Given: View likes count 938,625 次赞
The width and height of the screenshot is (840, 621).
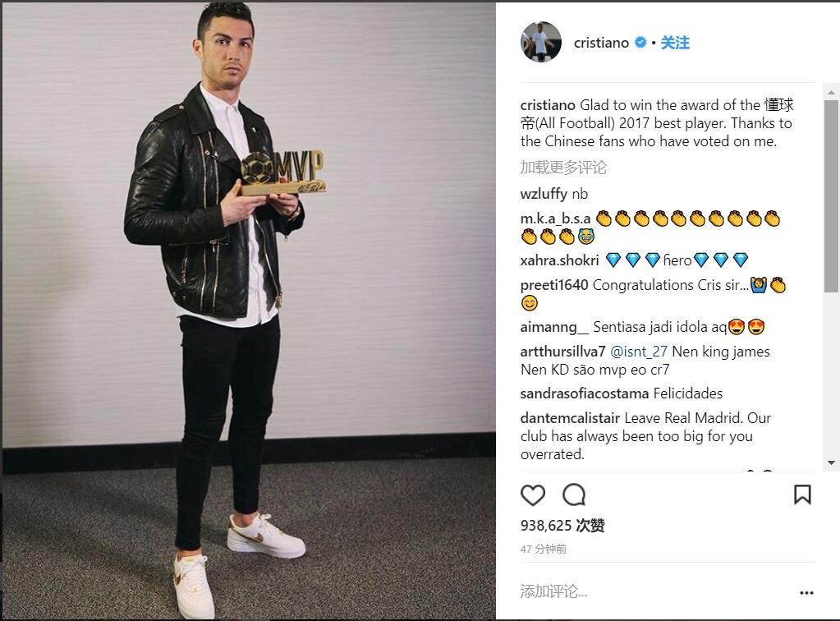Looking at the screenshot, I should pyautogui.click(x=562, y=525).
